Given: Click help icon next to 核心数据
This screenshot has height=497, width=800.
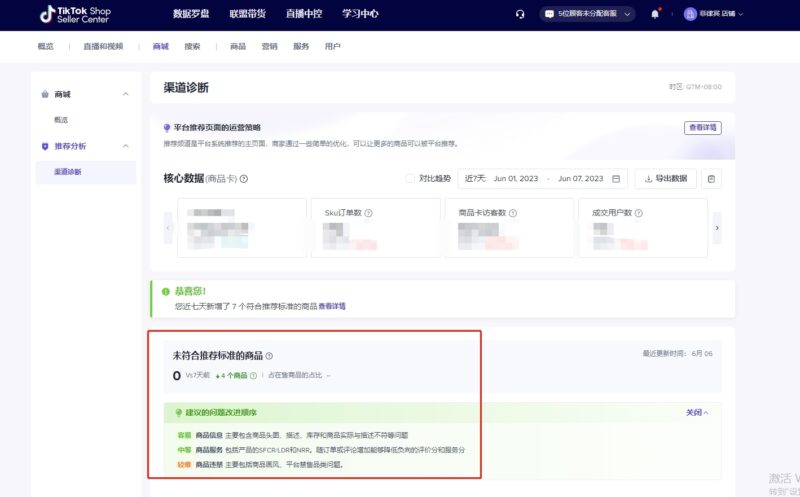Looking at the screenshot, I should pos(244,179).
